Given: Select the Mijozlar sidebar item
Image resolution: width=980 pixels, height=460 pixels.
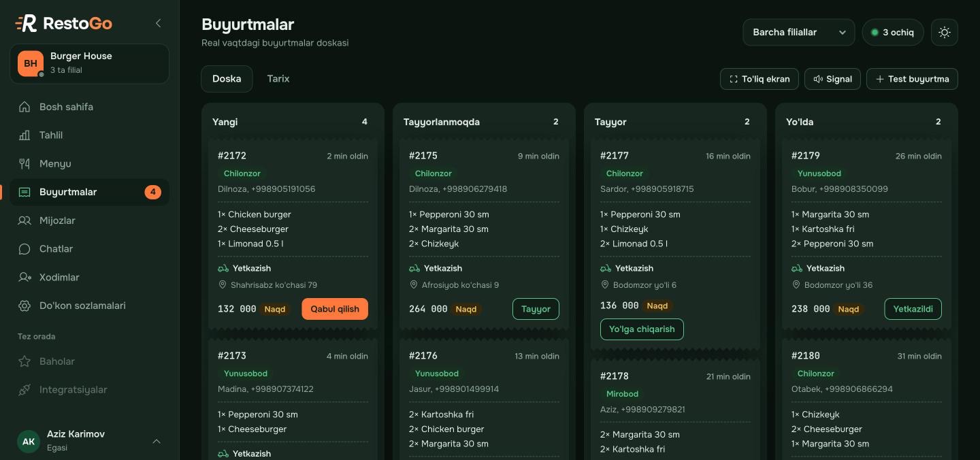Looking at the screenshot, I should point(90,220).
